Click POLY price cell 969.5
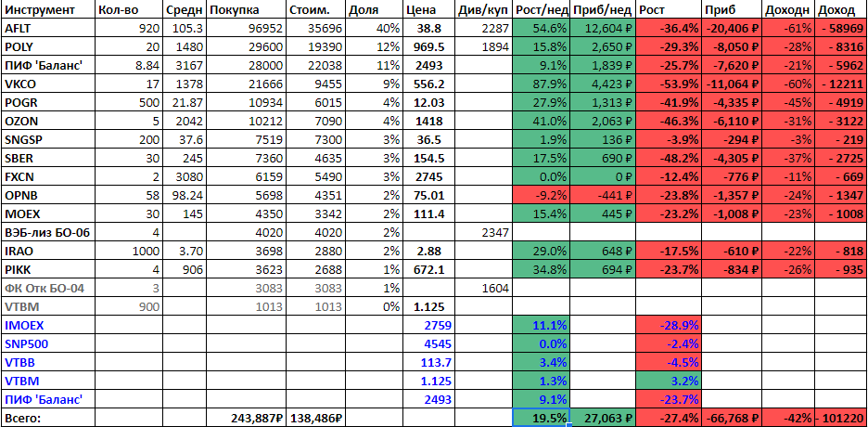The height and width of the screenshot is (427, 868). [x=429, y=47]
